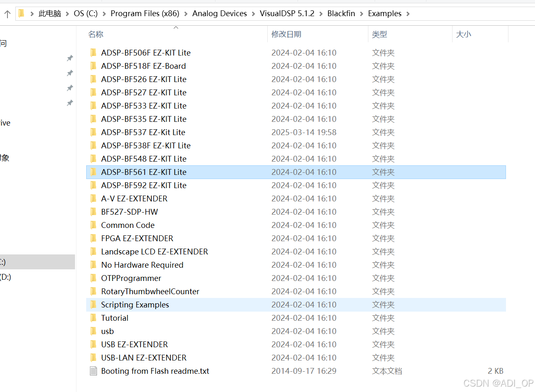Select the No Hardware Required folder name

tap(142, 265)
